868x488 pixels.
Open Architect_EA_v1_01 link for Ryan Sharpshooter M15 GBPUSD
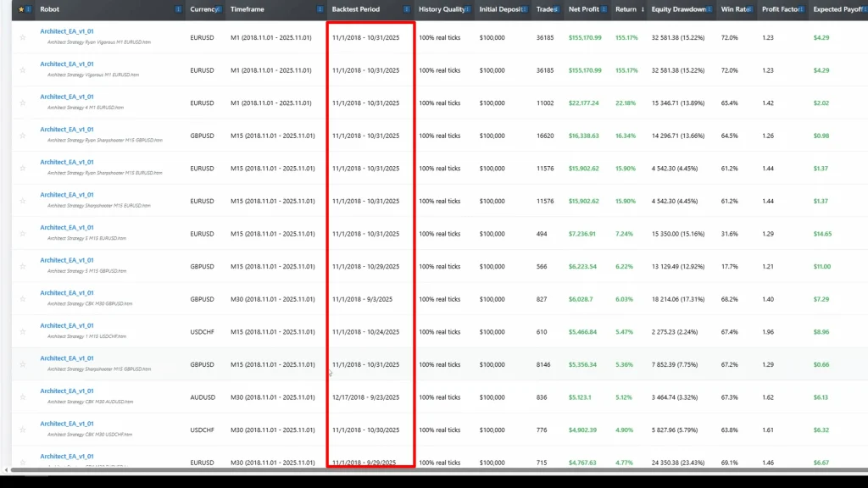(x=67, y=130)
